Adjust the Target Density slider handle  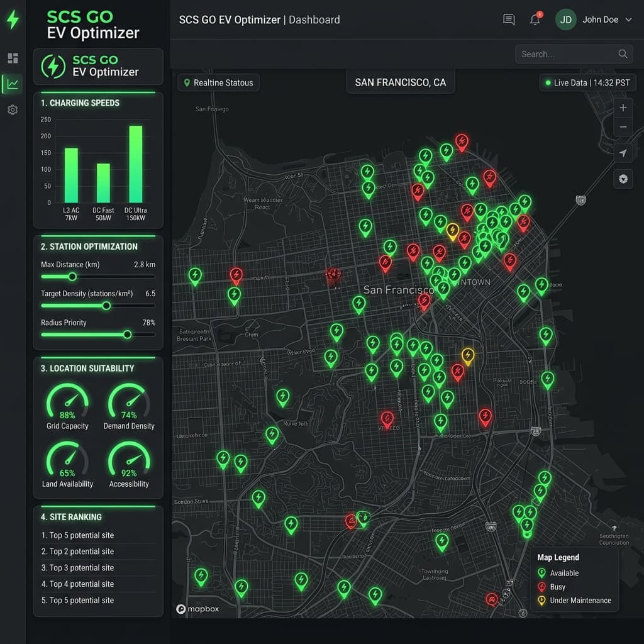pyautogui.click(x=106, y=306)
